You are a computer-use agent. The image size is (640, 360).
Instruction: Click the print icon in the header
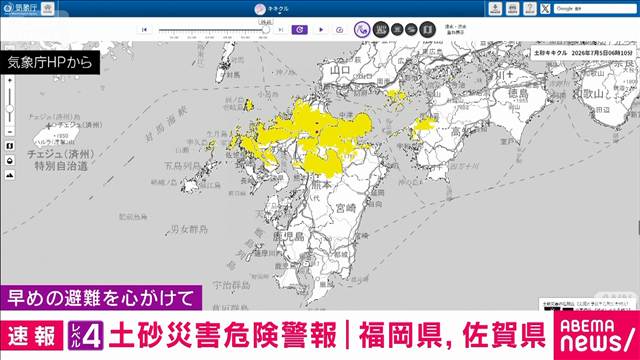tap(513, 8)
